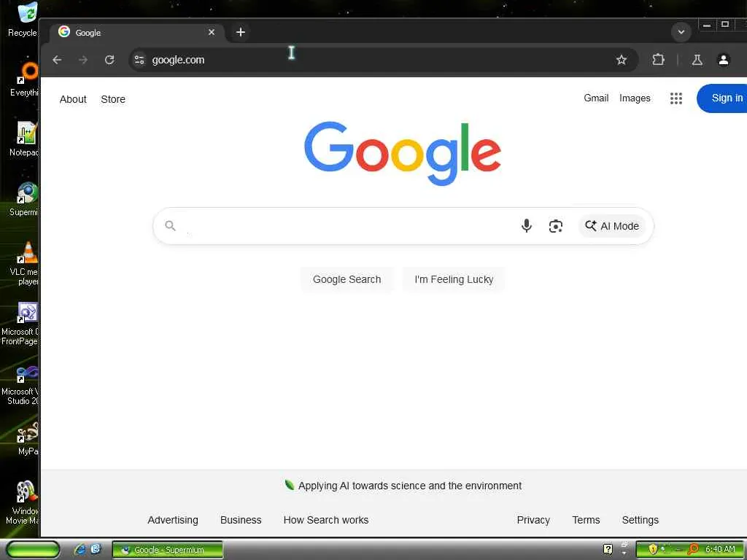Click the forward navigation arrow
This screenshot has width=747, height=560.
[83, 60]
